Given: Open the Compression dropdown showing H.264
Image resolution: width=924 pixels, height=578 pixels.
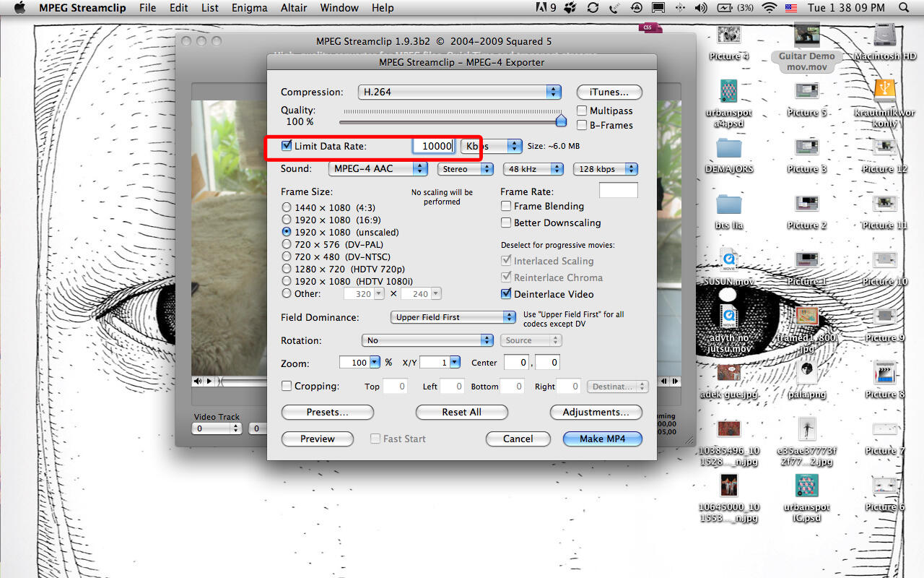Looking at the screenshot, I should (460, 92).
